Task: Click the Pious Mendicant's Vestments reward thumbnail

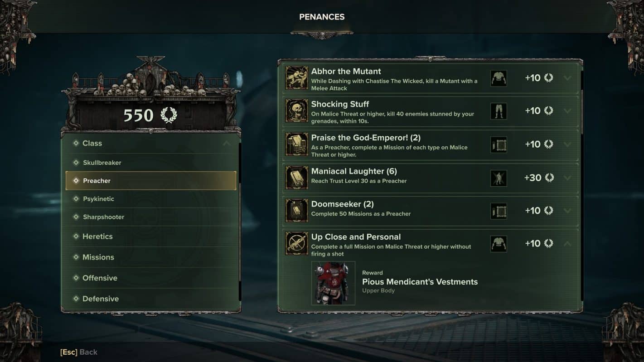Action: pos(333,283)
